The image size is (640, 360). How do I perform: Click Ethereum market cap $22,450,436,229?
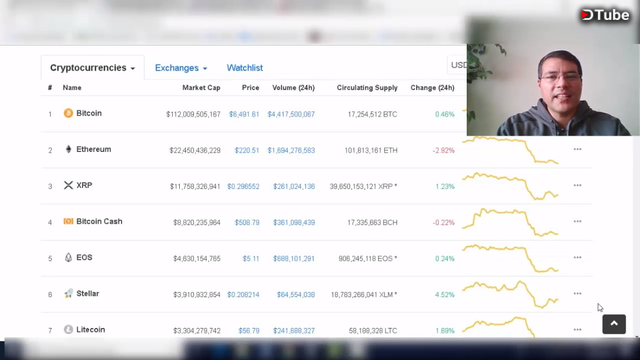pos(195,150)
